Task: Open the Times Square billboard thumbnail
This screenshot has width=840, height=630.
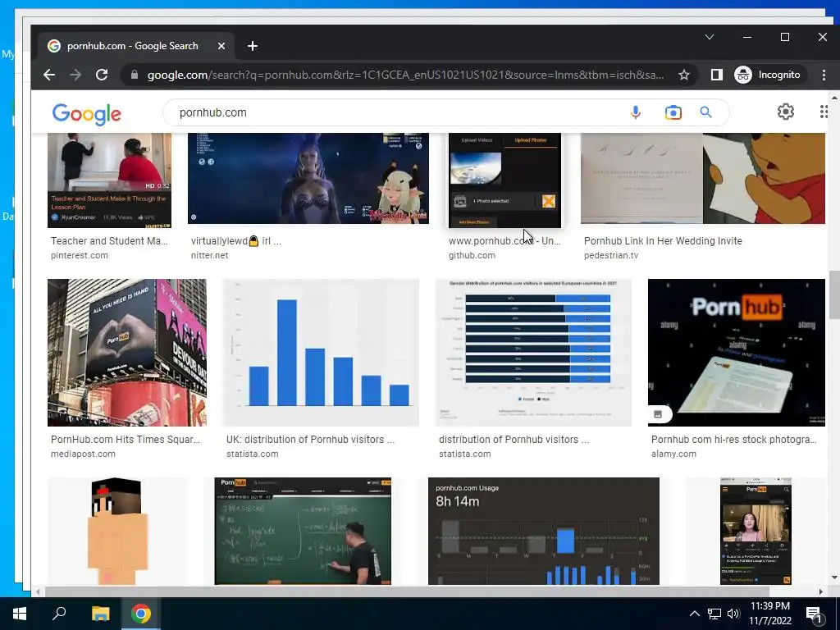Action: [127, 353]
